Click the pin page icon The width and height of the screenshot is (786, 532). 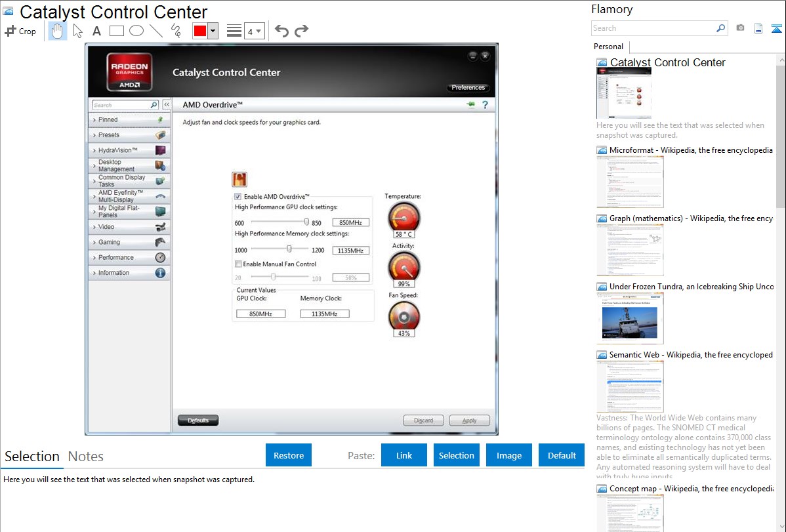point(470,104)
